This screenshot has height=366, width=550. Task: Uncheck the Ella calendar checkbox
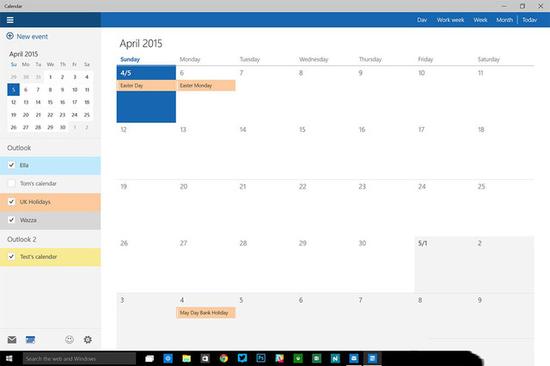coord(12,165)
